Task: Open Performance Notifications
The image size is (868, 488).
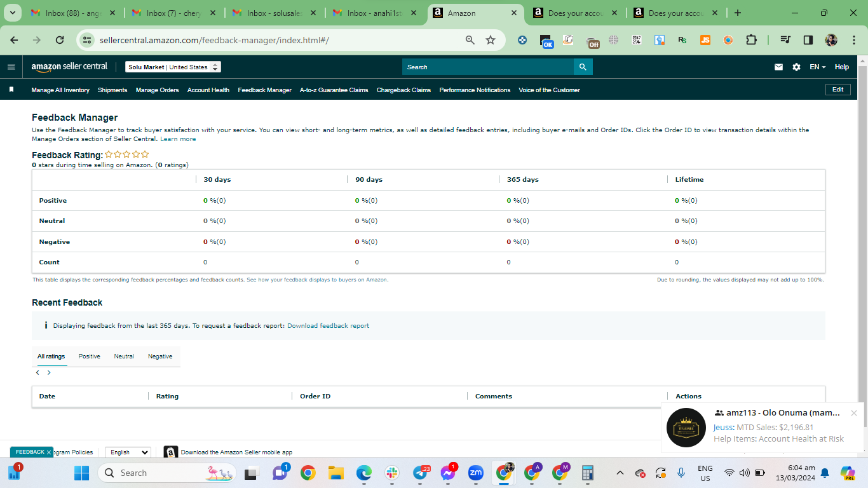Action: tap(475, 90)
